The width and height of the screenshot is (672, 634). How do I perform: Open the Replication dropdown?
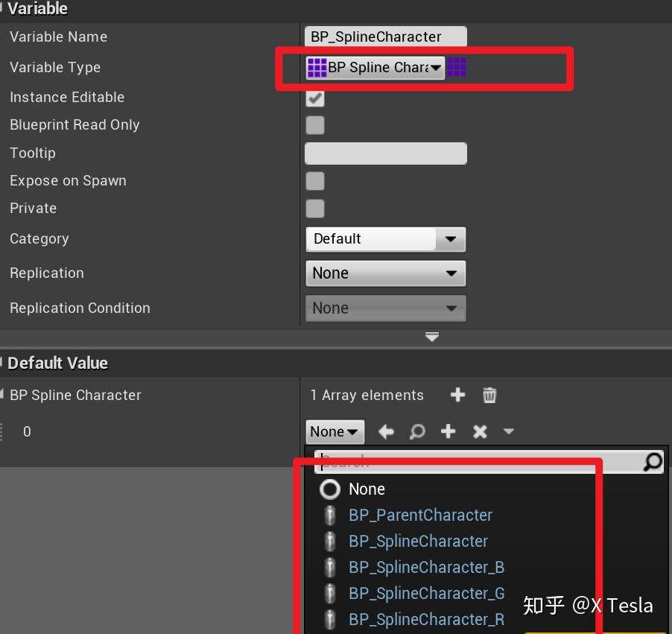pos(385,273)
